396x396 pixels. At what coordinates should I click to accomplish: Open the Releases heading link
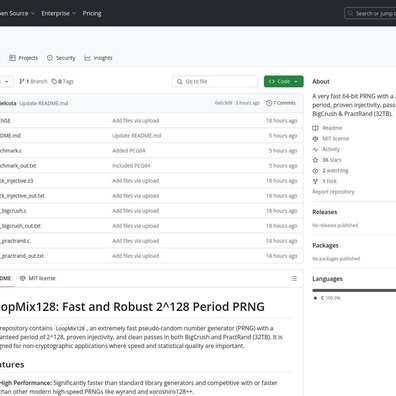coord(325,212)
